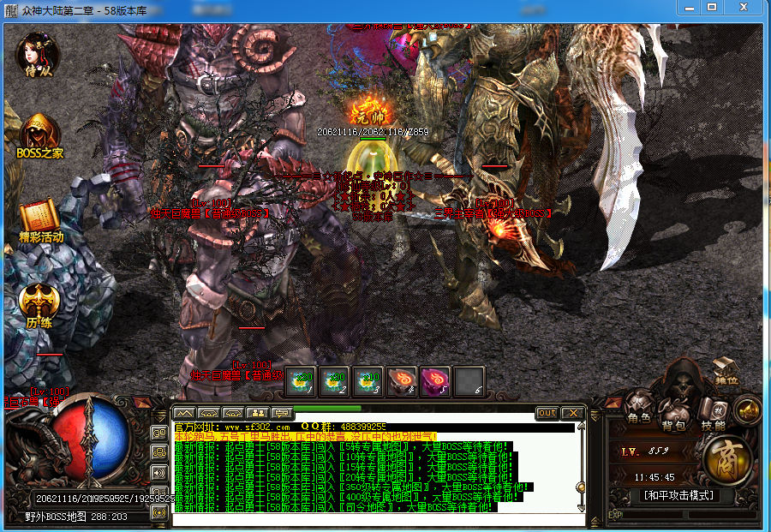This screenshot has width=771, height=532.
Task: Open the 摊位 stall icon
Action: pos(726,371)
